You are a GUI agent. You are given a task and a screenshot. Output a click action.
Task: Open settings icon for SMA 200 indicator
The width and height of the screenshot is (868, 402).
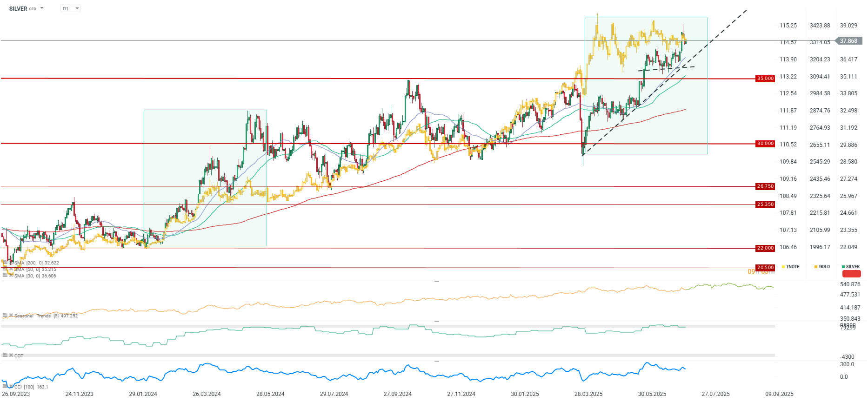[x=5, y=263]
